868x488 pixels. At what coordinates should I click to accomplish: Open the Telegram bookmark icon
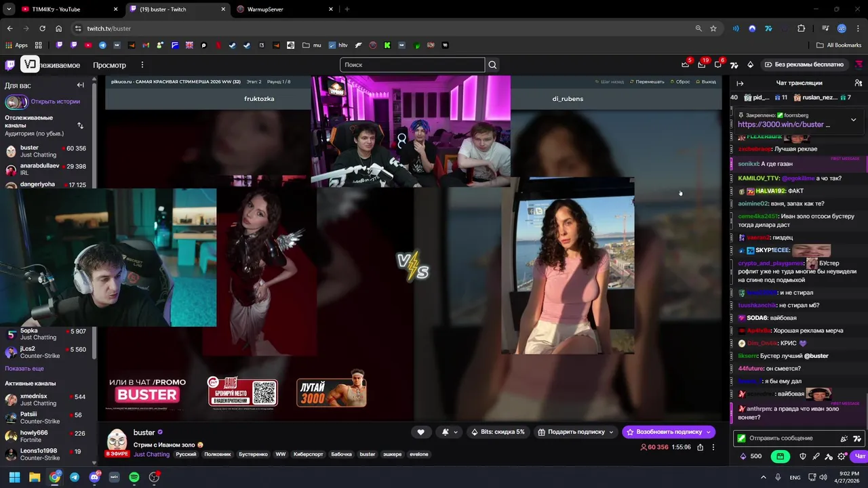tap(102, 45)
